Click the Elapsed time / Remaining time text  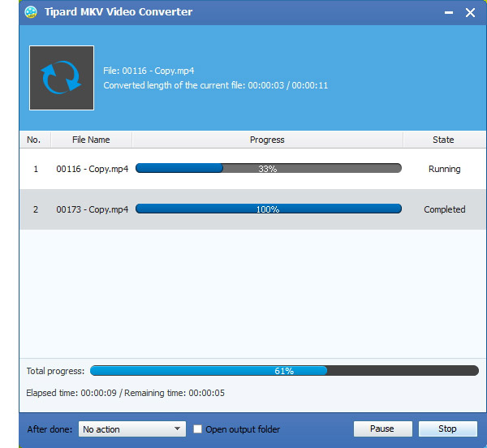coord(126,393)
